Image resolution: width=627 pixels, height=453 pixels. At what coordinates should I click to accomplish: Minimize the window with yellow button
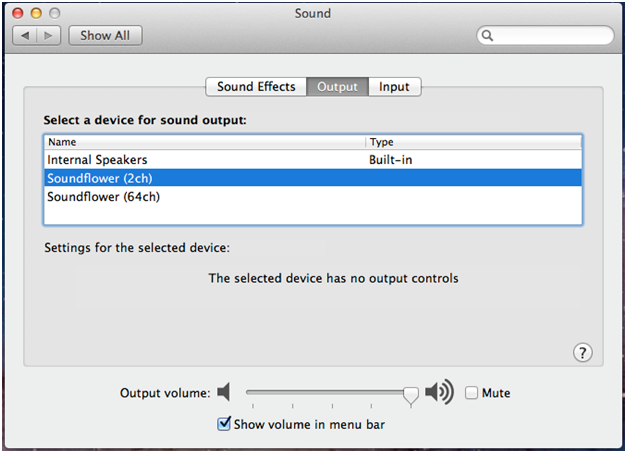click(x=36, y=13)
